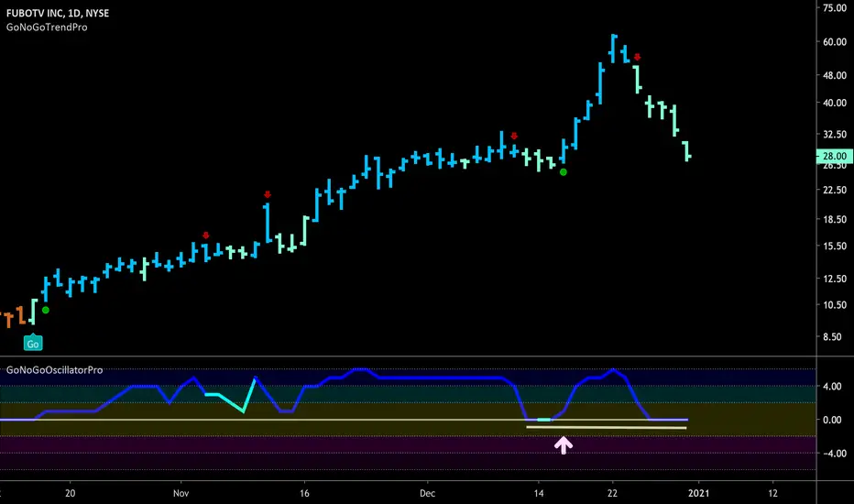Click the oscillator 4.00 axis label
This screenshot has height=504, width=854.
click(x=832, y=386)
